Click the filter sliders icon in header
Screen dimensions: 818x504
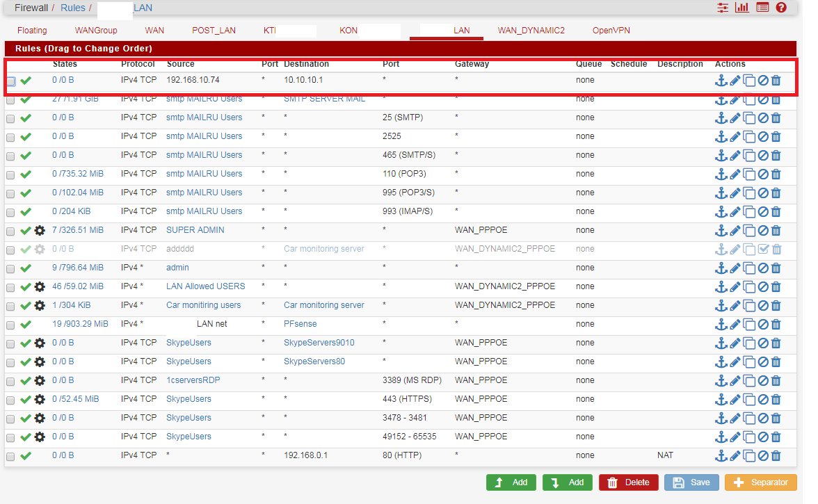(x=723, y=8)
